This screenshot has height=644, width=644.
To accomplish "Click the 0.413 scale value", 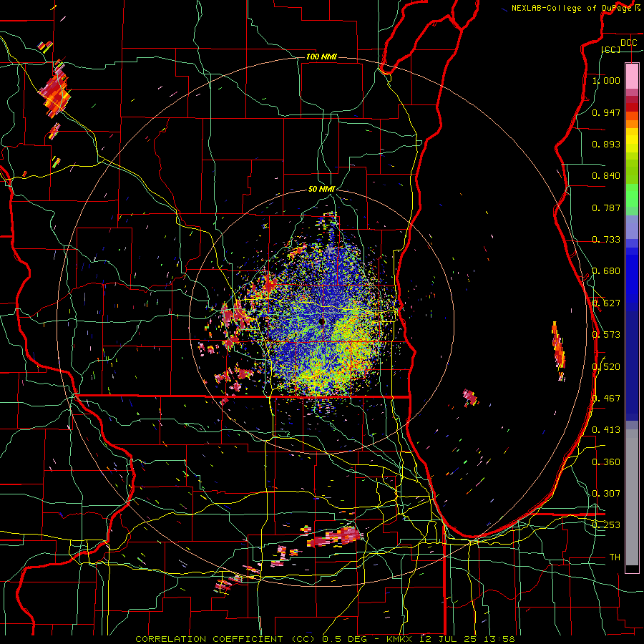I will pos(606,430).
